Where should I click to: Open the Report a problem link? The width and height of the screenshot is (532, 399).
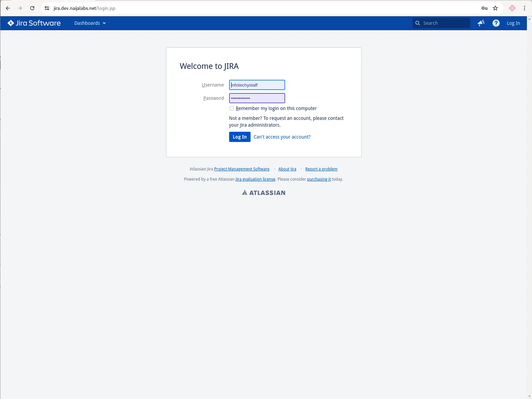click(x=321, y=169)
